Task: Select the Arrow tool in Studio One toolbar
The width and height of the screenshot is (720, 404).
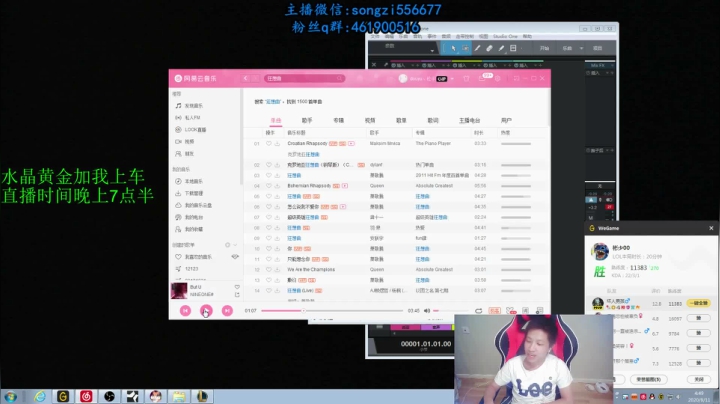Action: [x=453, y=48]
